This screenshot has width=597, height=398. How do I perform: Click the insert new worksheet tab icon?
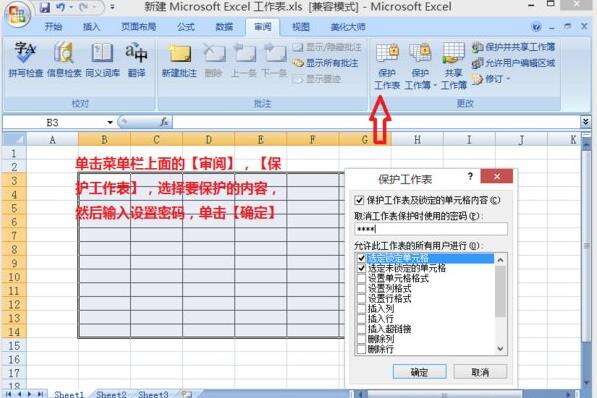[187, 394]
